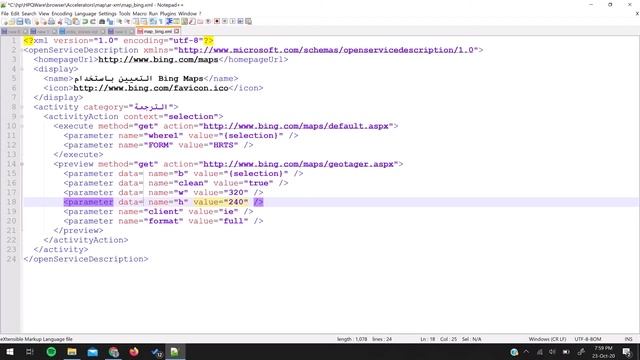Click the bing.com/favicon.ico link
Screen dimensions: 640x360
(151, 88)
